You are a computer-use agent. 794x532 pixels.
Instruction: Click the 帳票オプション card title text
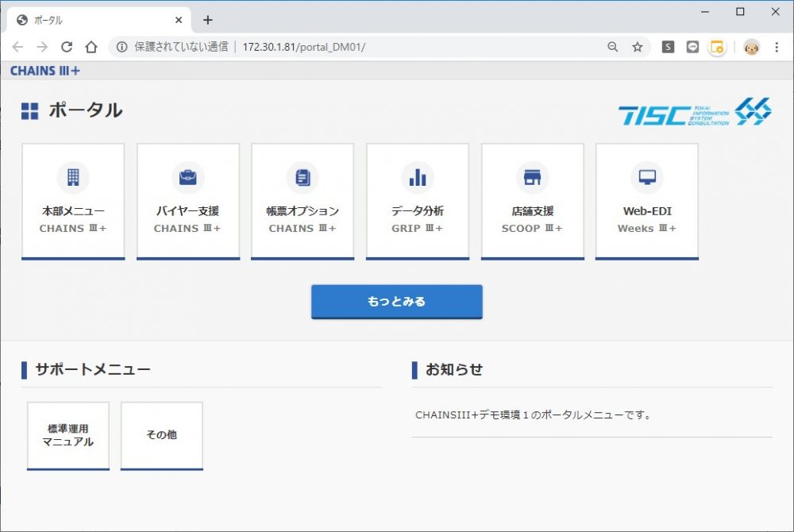click(303, 210)
